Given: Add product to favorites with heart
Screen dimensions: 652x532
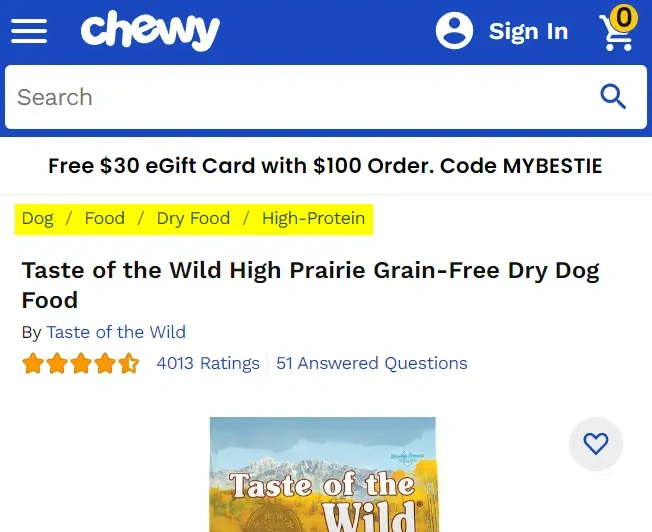Looking at the screenshot, I should tap(596, 444).
